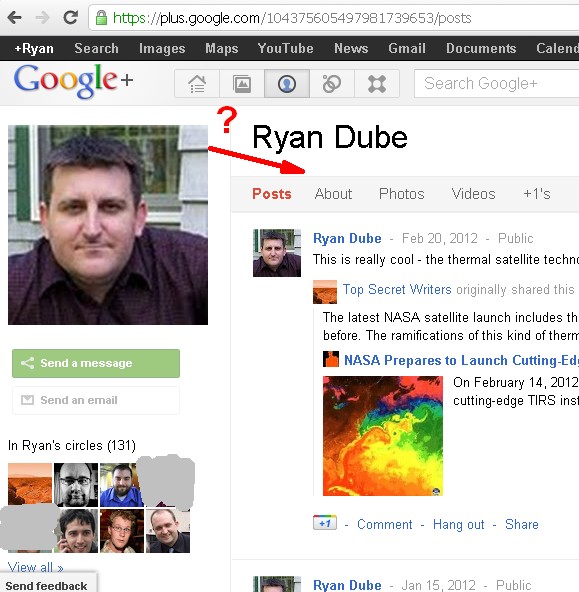
Task: Click the green padlock security icon
Action: (101, 18)
